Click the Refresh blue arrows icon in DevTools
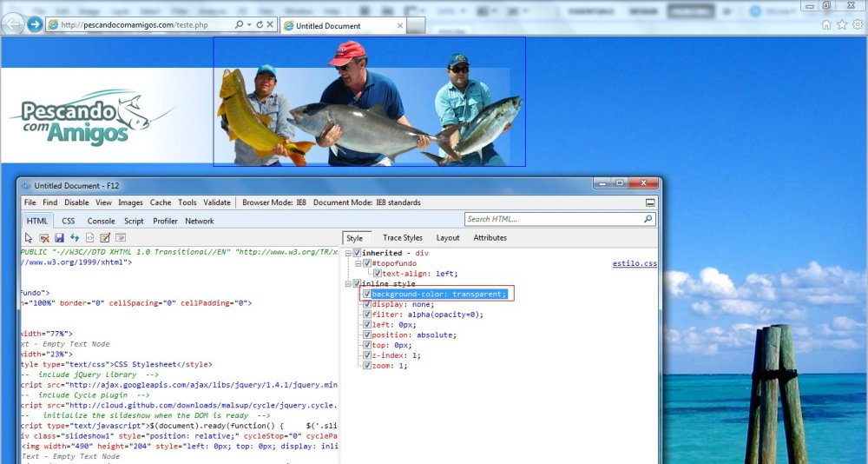 75,238
